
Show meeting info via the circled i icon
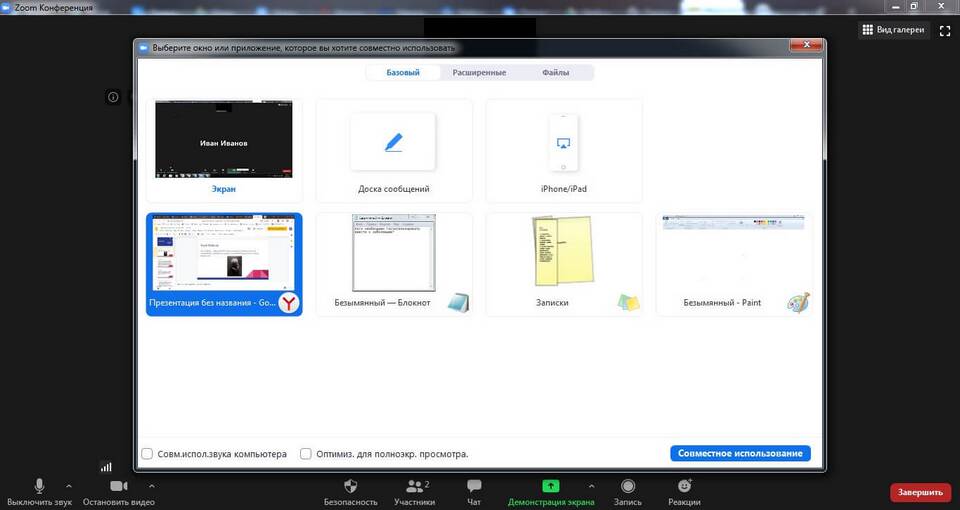(x=113, y=97)
